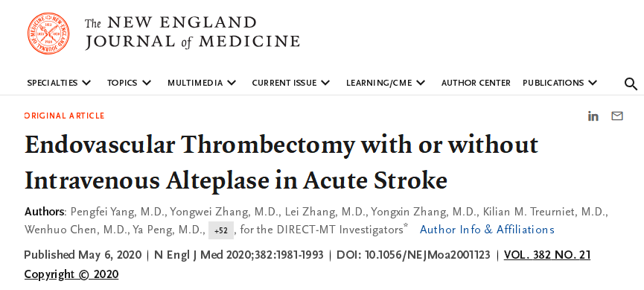Select author Pengfei Yang, M.D.
Screen dimensions: 644x290
(117, 212)
